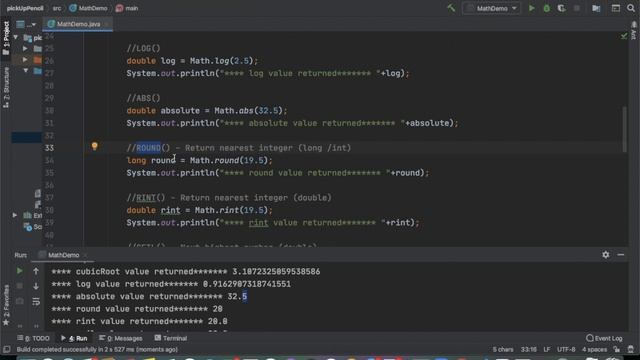
Task: Click the green checkmark inspection indicator
Action: pyautogui.click(x=624, y=36)
